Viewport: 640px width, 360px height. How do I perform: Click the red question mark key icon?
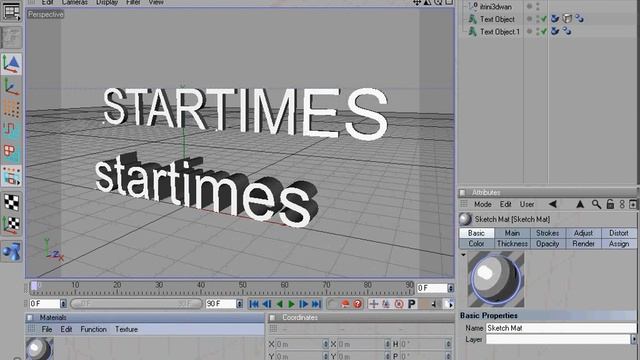point(358,304)
